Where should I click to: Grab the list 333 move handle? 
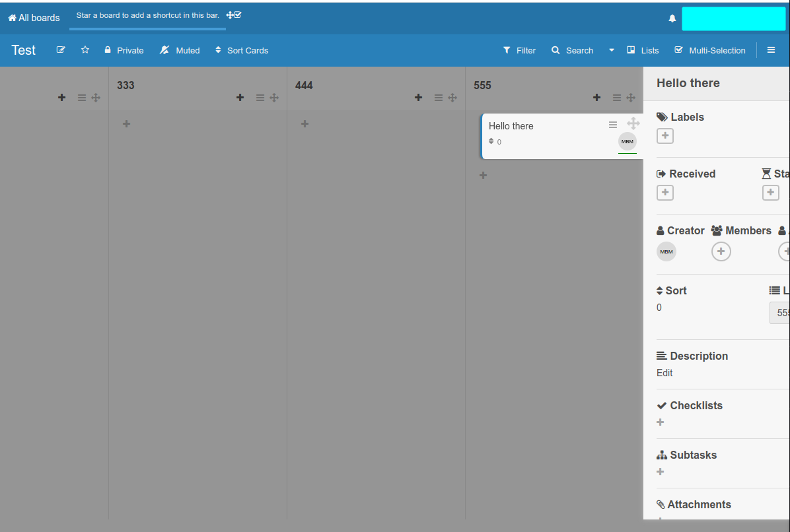(274, 98)
